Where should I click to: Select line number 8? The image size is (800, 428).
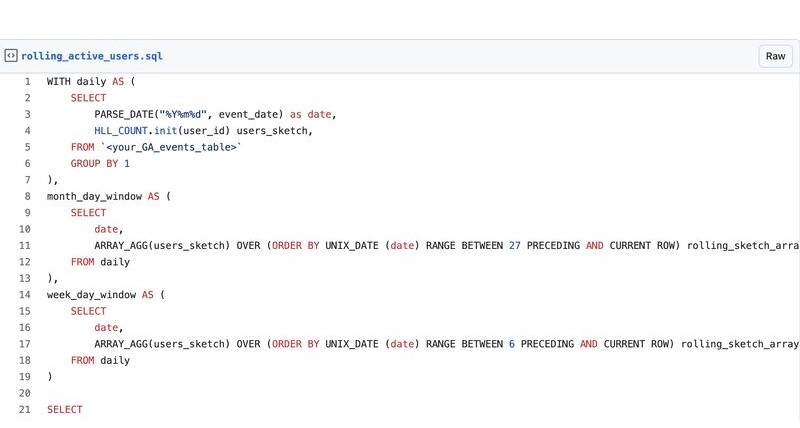[28, 196]
